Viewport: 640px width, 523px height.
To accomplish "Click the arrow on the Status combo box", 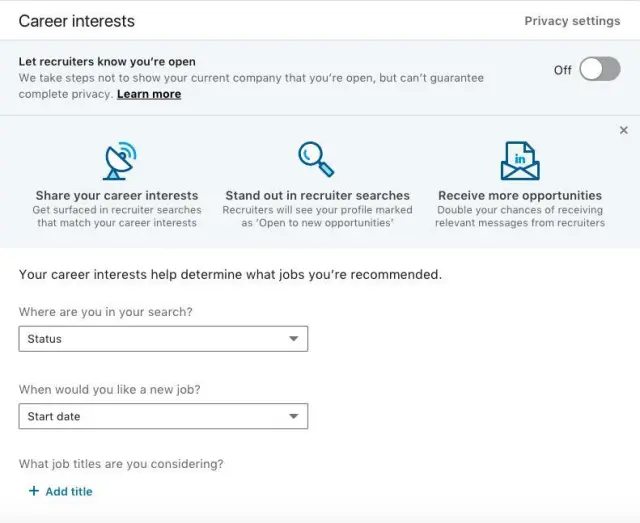I will point(294,339).
